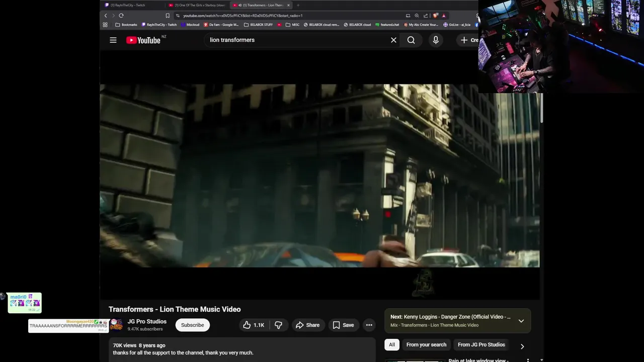Go forward in browser history
The image size is (644, 362).
click(x=113, y=16)
